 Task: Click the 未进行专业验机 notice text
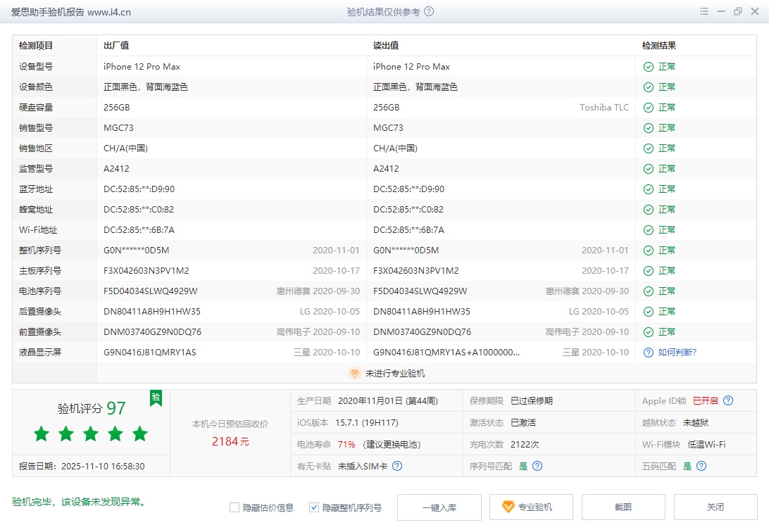394,374
